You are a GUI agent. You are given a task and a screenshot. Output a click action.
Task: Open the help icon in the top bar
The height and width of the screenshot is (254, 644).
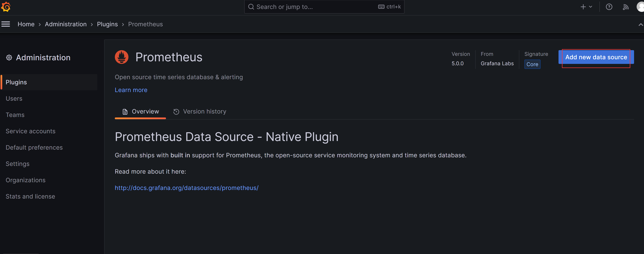click(x=609, y=7)
